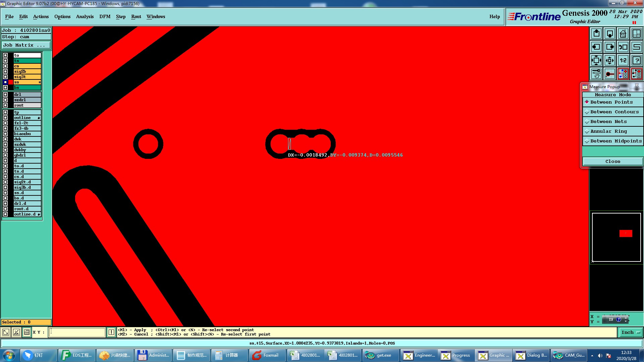Click the zoom in arrows icon
The height and width of the screenshot is (362, 644).
[x=596, y=60]
